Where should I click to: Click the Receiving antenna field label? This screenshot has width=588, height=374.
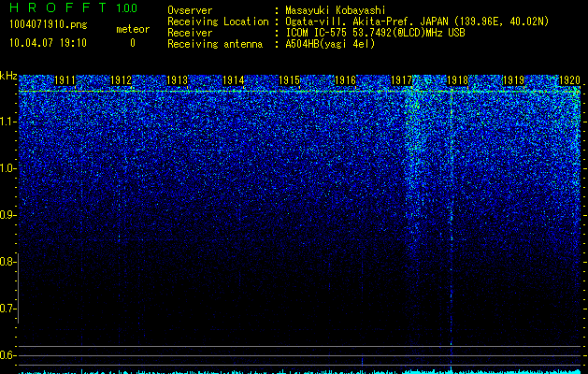215,44
